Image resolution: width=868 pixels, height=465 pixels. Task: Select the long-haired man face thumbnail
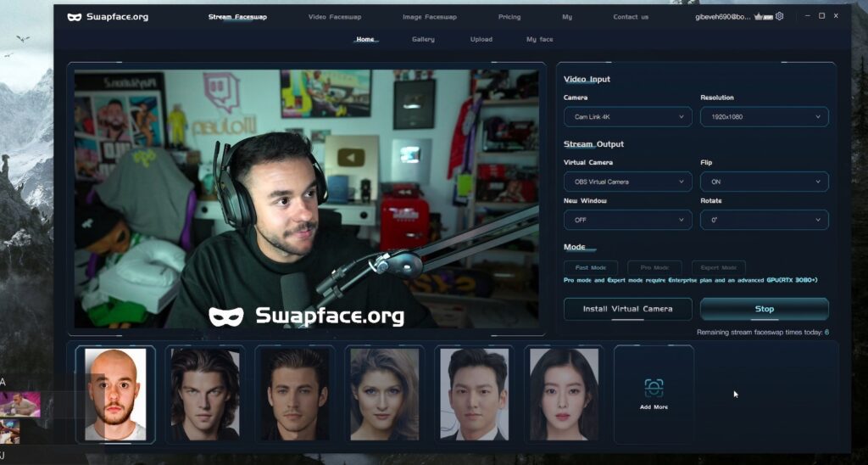205,394
